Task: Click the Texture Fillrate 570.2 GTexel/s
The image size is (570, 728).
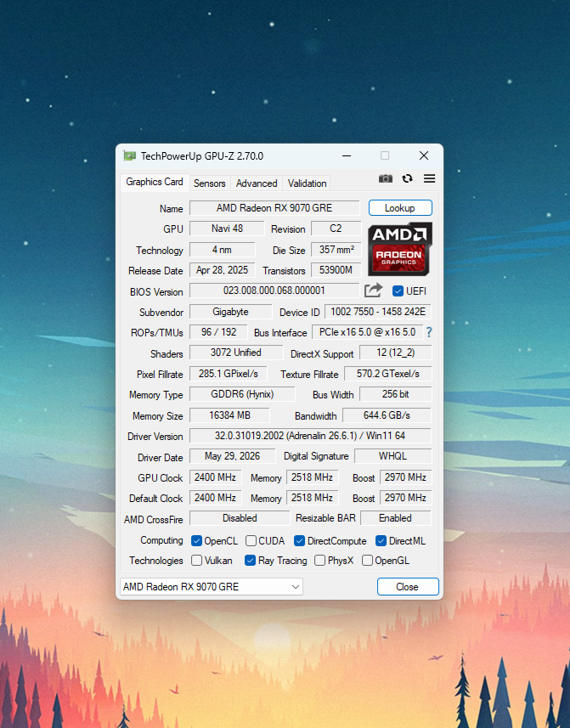Action: pos(387,374)
